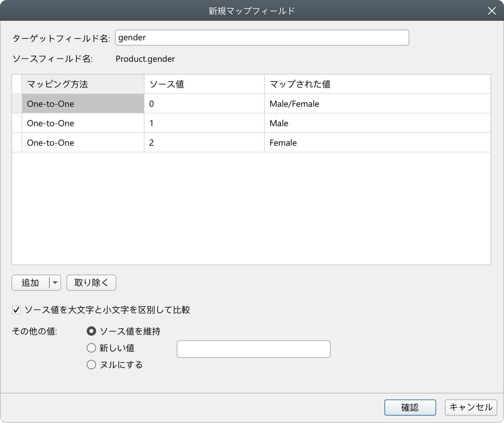Close the 新規マップフィールド dialog
The width and height of the screenshot is (504, 423).
point(492,11)
